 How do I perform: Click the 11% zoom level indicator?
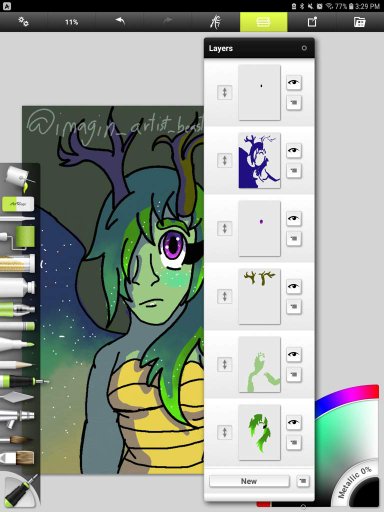[72, 22]
